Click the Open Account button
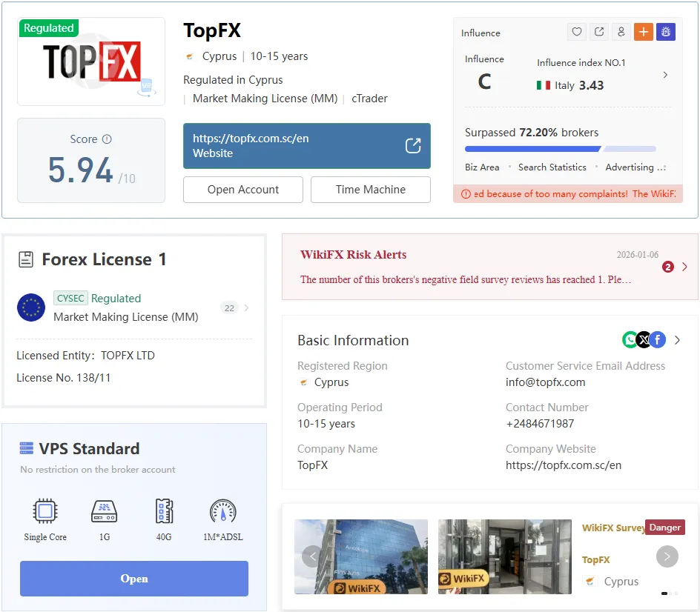The image size is (700, 612). (x=243, y=190)
